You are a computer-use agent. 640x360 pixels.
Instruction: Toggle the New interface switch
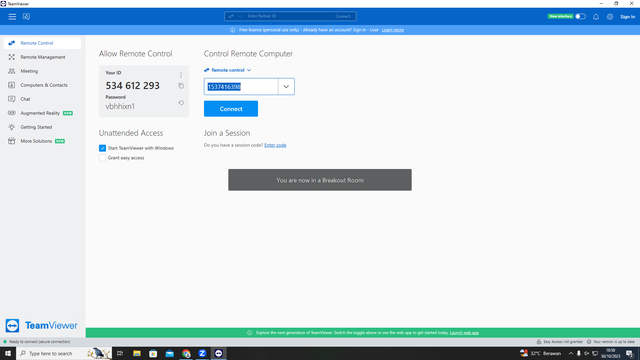[x=580, y=17]
